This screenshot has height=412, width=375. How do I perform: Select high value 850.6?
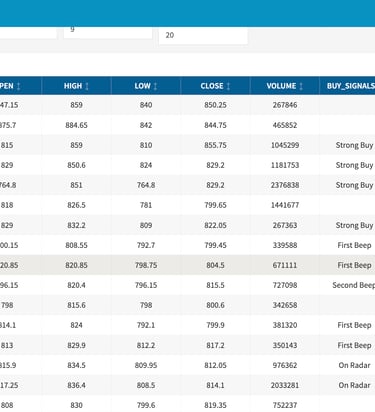[x=76, y=165]
